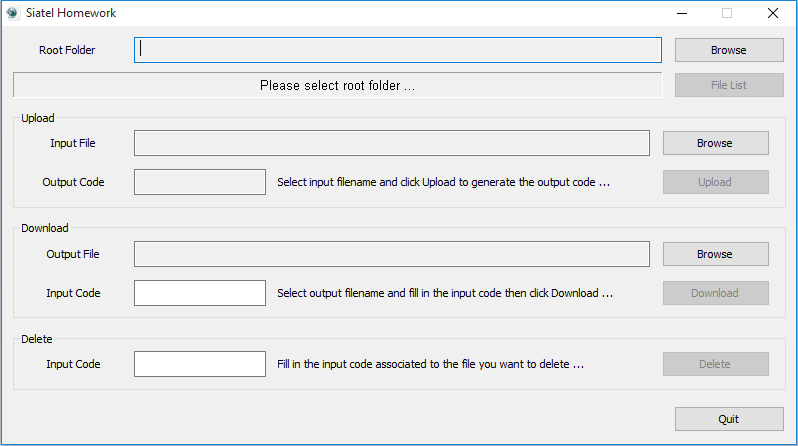
Task: Click the disabled File List button
Action: 729,85
